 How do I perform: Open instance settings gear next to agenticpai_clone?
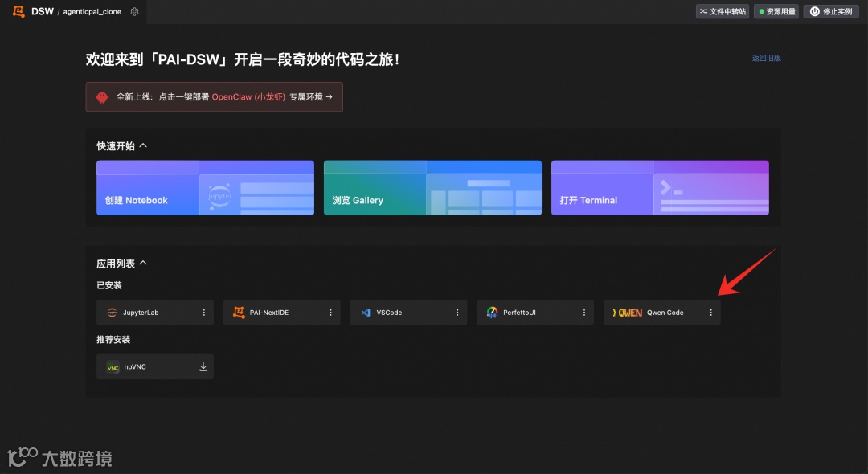(134, 11)
